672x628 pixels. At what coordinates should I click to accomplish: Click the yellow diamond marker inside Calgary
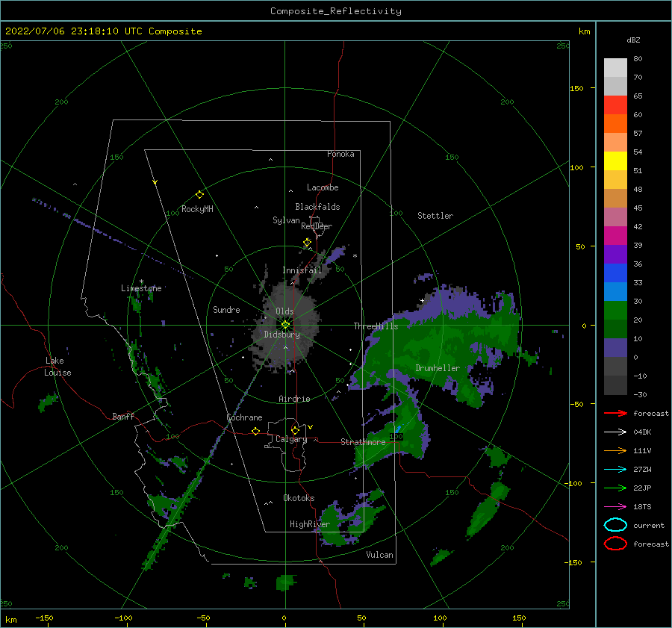click(x=295, y=430)
